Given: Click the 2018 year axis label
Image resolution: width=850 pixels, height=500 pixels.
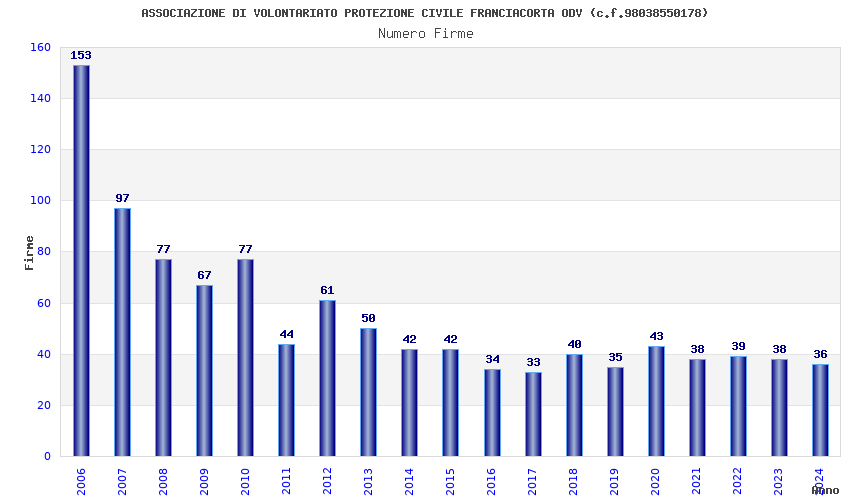Looking at the screenshot, I should 574,482.
